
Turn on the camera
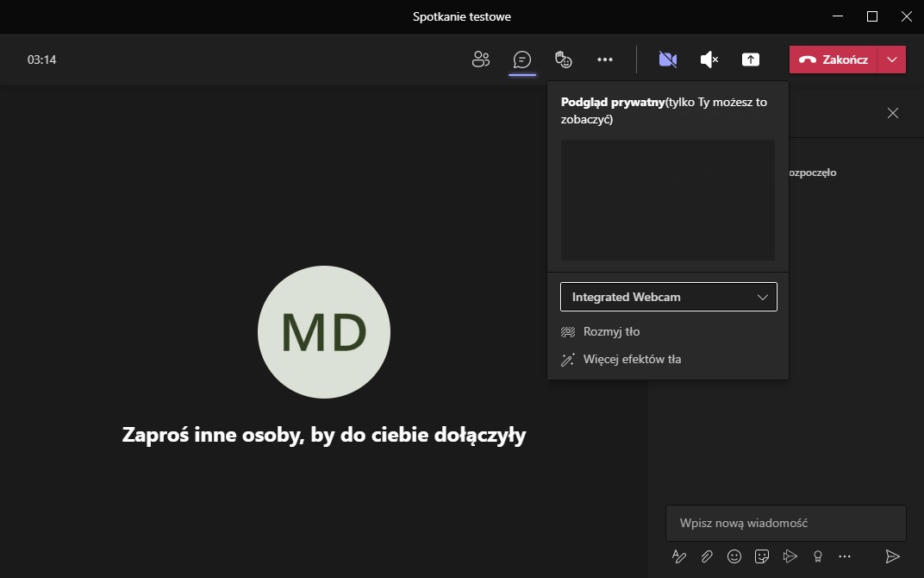point(667,60)
